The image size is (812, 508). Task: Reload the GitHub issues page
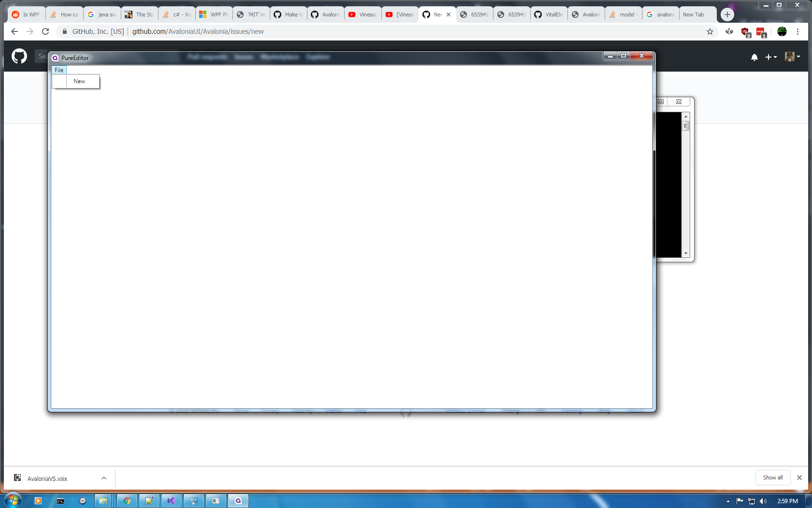(45, 31)
